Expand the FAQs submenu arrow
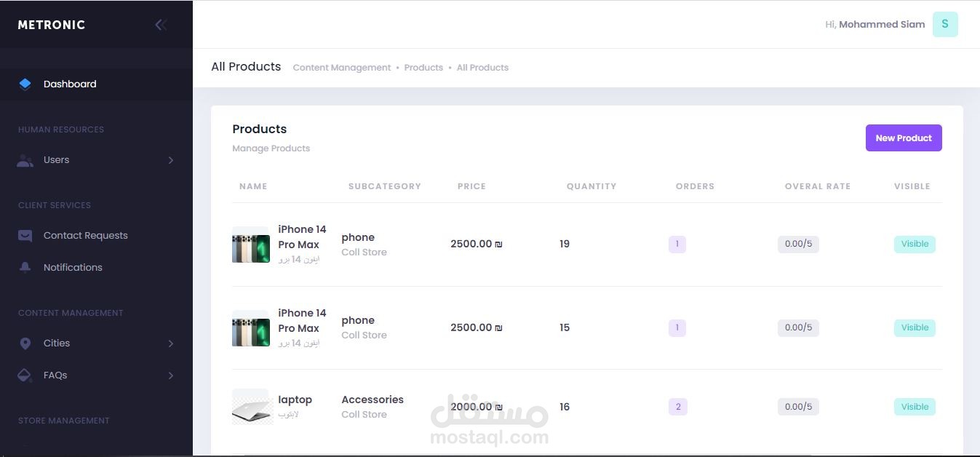Viewport: 980px width, 457px height. pos(171,375)
